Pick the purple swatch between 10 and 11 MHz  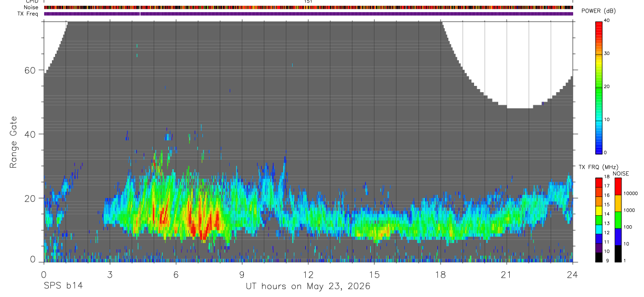tap(599, 248)
